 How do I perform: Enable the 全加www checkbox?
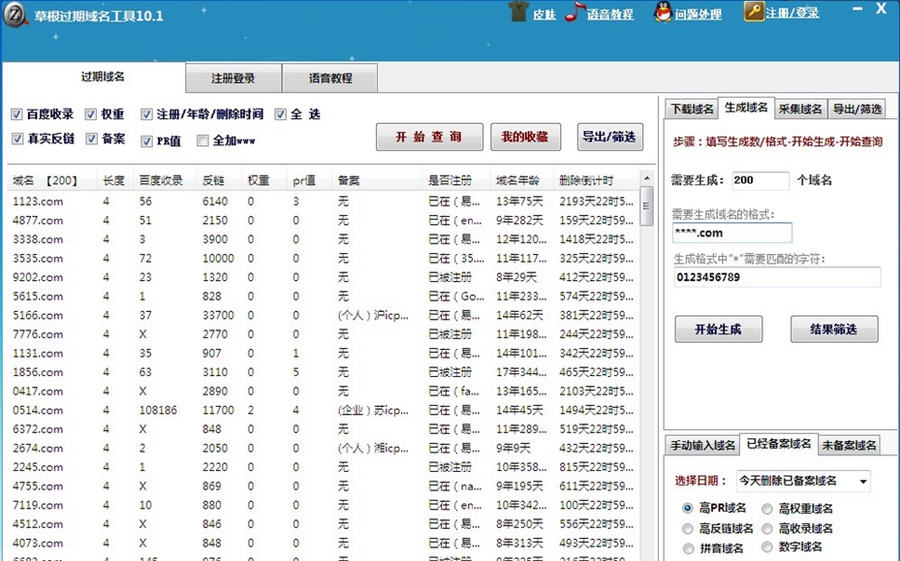[203, 141]
